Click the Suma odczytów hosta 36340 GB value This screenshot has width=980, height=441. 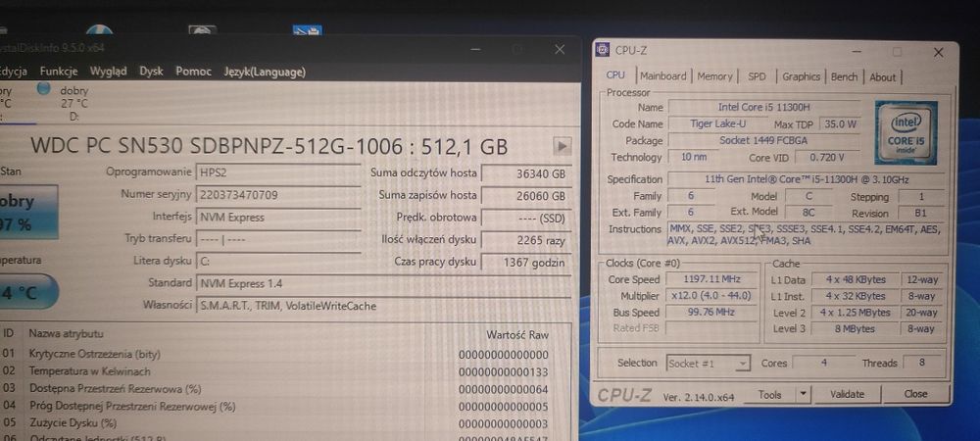click(525, 173)
